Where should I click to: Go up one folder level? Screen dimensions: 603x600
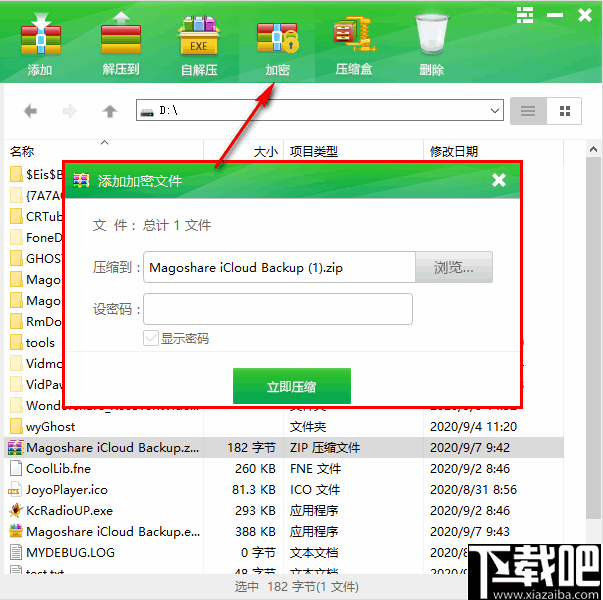pyautogui.click(x=110, y=111)
